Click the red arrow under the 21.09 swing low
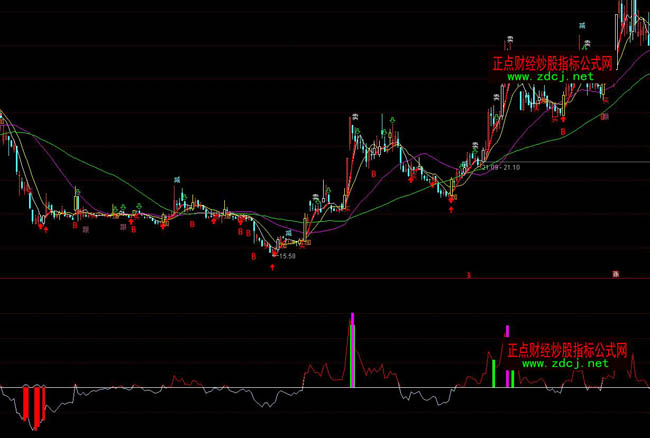 pos(452,209)
